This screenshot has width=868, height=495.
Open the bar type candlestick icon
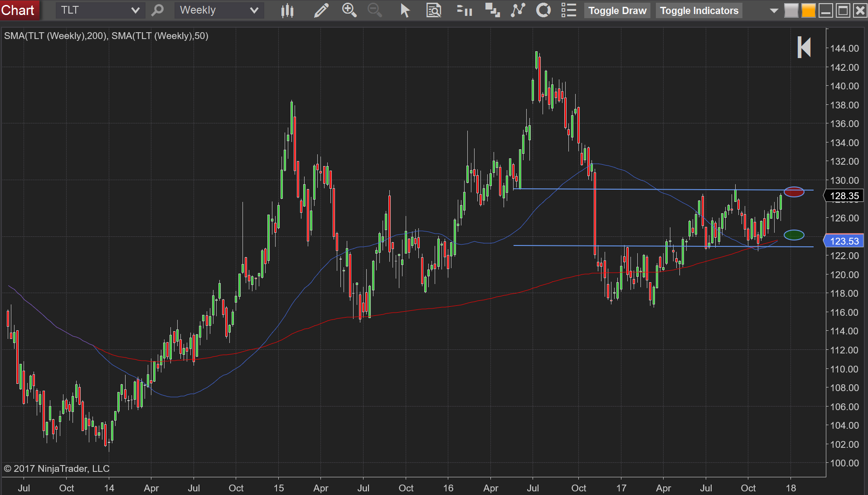[287, 10]
